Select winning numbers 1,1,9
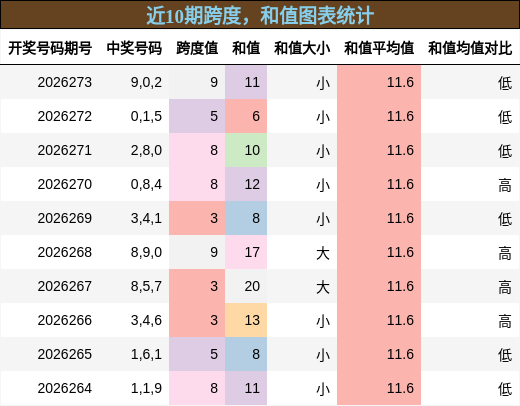The image size is (520, 406). (x=146, y=388)
